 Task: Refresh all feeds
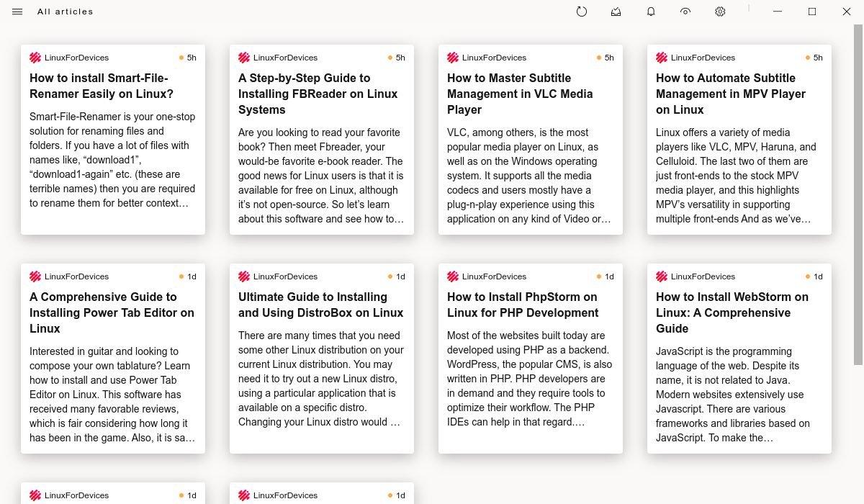[x=581, y=12]
